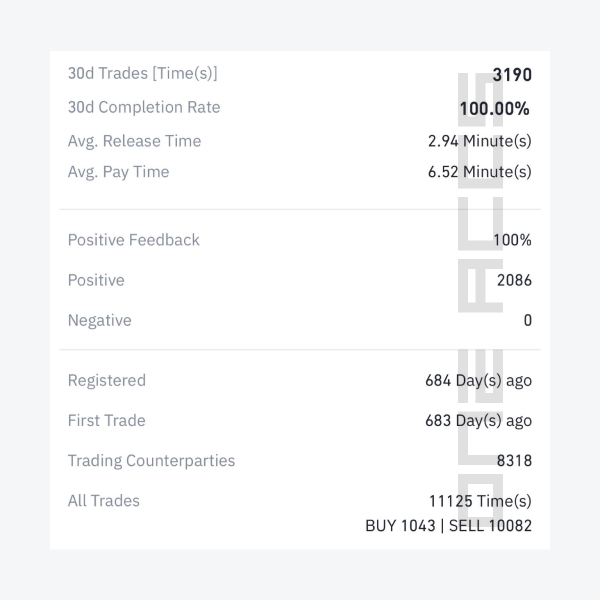Select the 2.94 Minute(s) value
The image size is (600, 600).
[x=480, y=141]
